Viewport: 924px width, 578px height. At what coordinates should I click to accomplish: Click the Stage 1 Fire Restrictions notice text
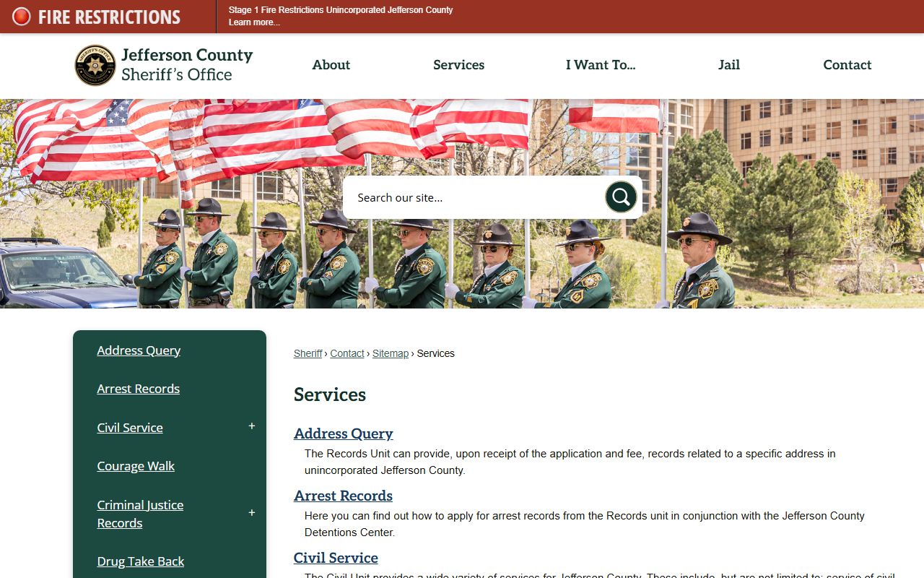point(341,10)
